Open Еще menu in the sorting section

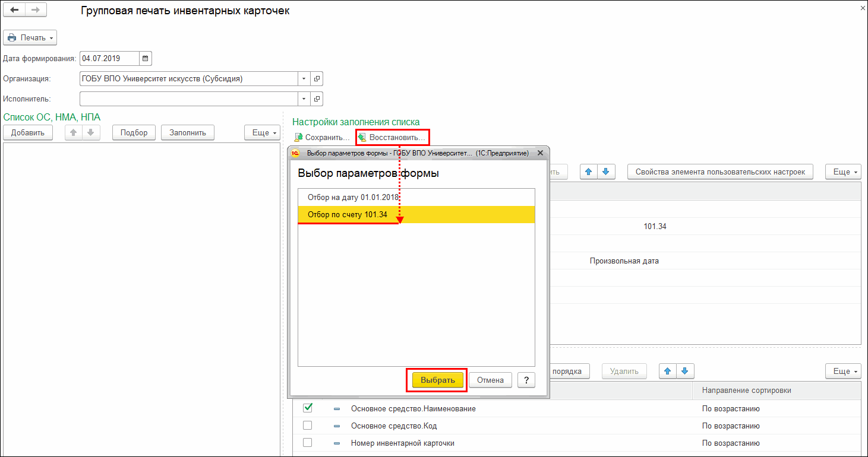coord(843,371)
